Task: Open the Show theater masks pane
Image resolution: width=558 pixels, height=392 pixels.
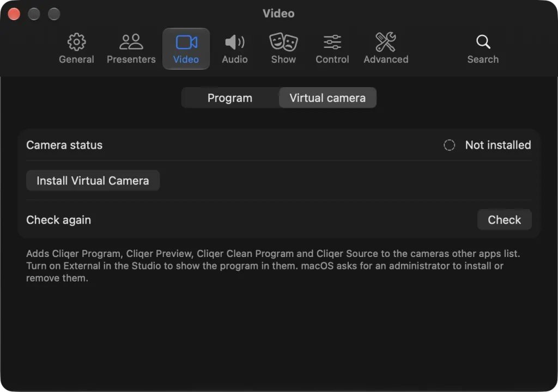Action: (283, 49)
